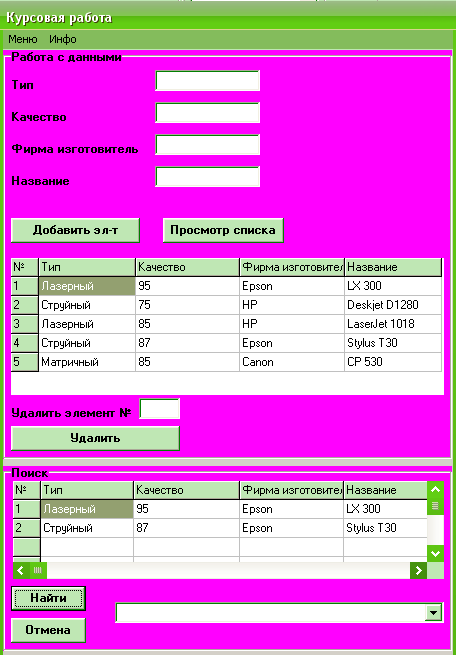Select row header 2 in upper table
Screen dimensions: 456x655
[25, 305]
